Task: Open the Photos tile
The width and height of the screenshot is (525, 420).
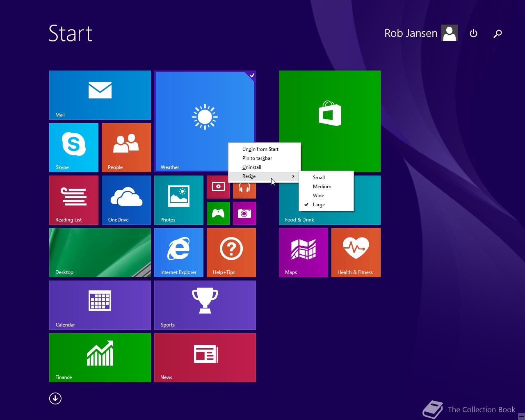Action: [179, 200]
